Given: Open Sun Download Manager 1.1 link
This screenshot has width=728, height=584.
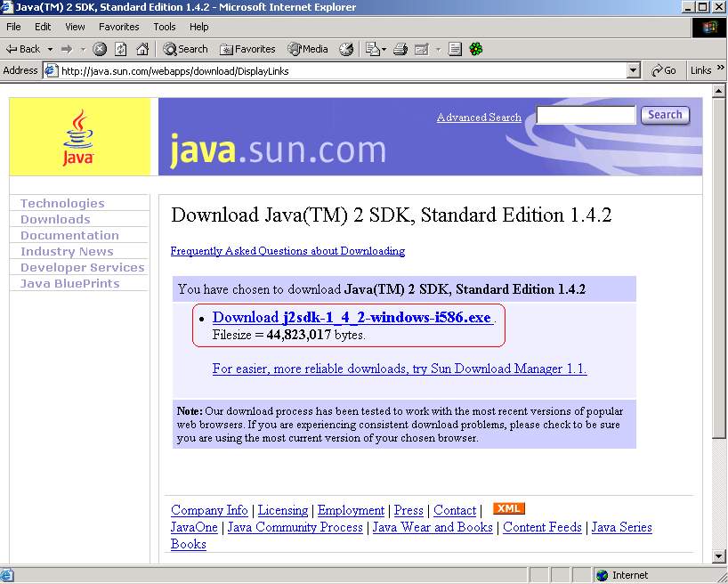Looking at the screenshot, I should pos(400,369).
